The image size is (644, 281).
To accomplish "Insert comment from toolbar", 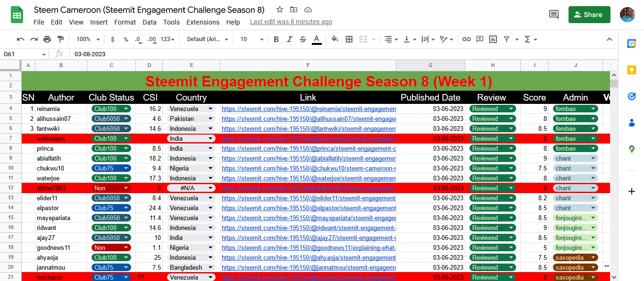I will [480, 39].
